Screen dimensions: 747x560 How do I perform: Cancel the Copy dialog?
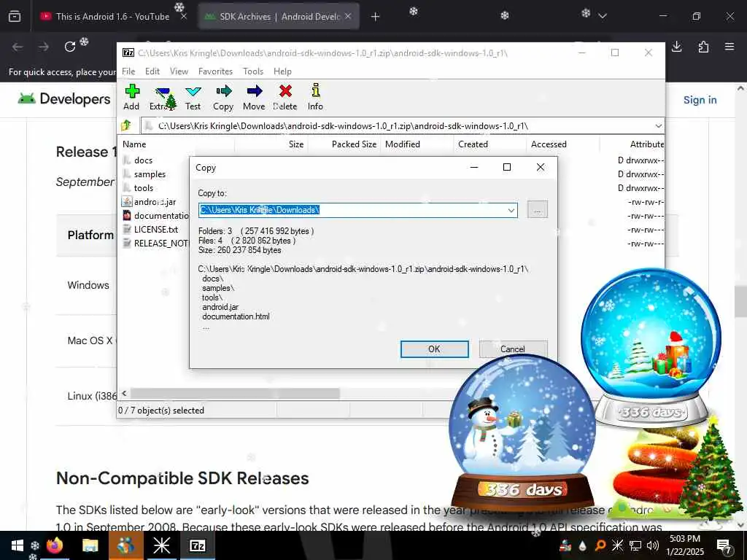pos(513,349)
